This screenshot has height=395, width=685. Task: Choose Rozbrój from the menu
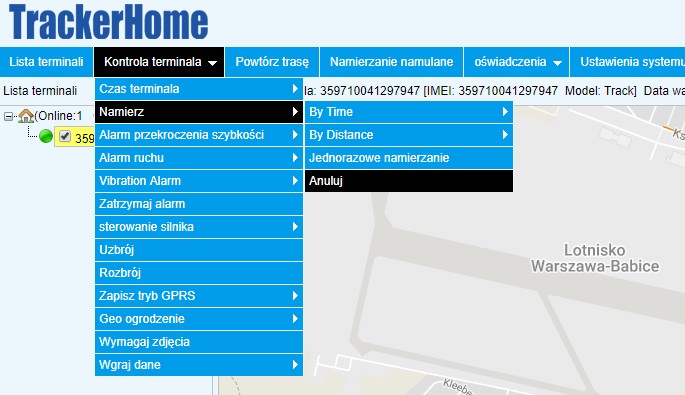(199, 273)
